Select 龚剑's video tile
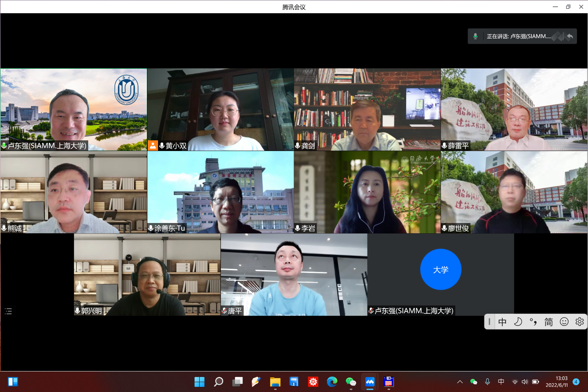Viewport: 588px width, 392px height. pyautogui.click(x=367, y=109)
